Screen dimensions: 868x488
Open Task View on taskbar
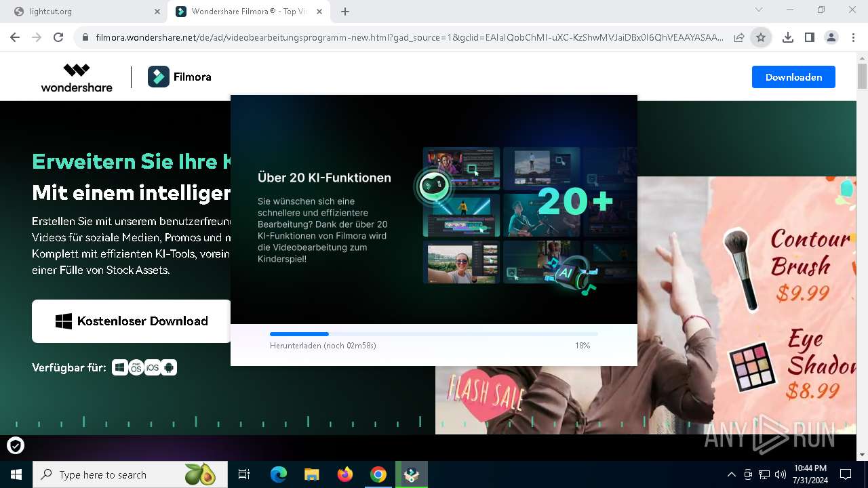pos(244,474)
